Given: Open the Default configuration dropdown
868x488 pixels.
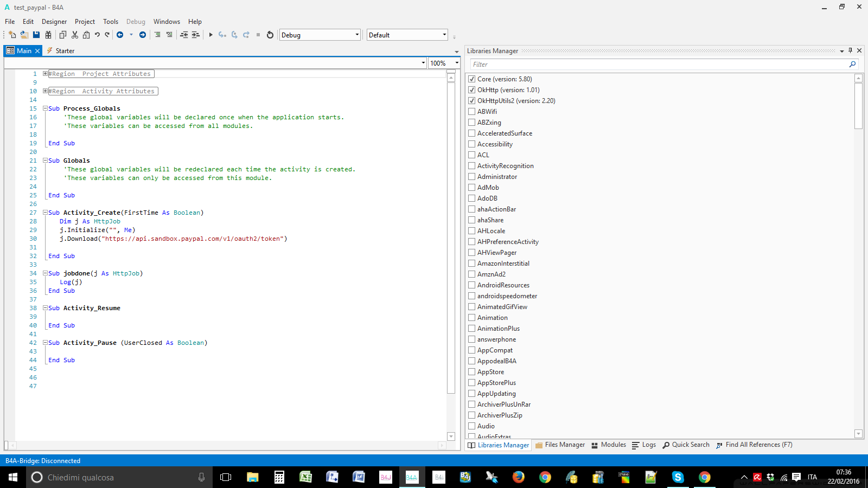Looking at the screenshot, I should click(407, 35).
